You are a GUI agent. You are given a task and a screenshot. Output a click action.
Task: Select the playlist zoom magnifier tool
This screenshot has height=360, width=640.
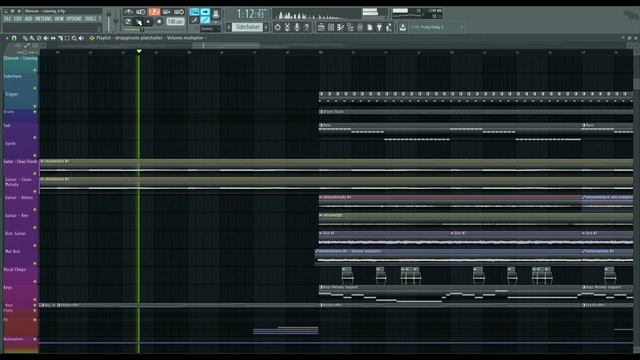[74, 38]
